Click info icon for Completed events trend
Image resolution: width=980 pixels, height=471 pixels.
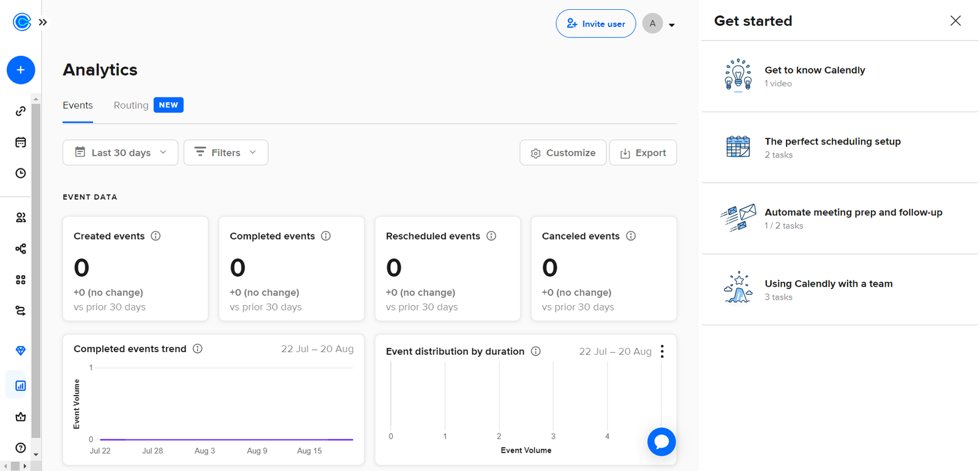[198, 349]
